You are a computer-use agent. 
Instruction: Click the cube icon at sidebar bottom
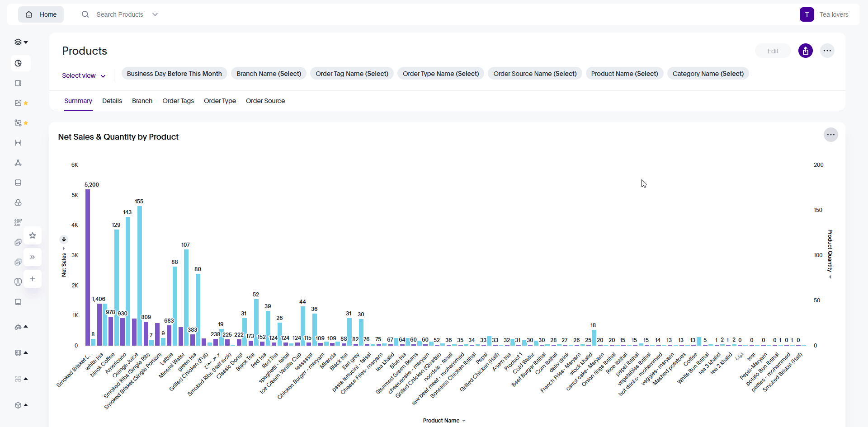pos(19,405)
